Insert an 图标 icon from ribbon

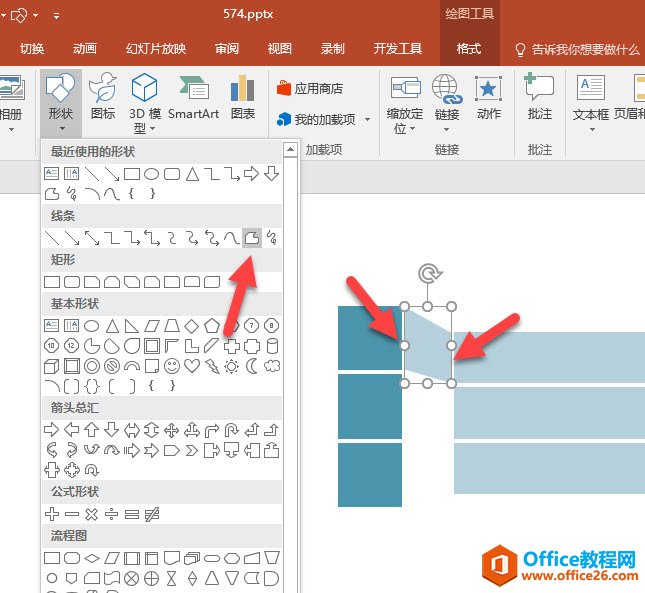point(102,97)
